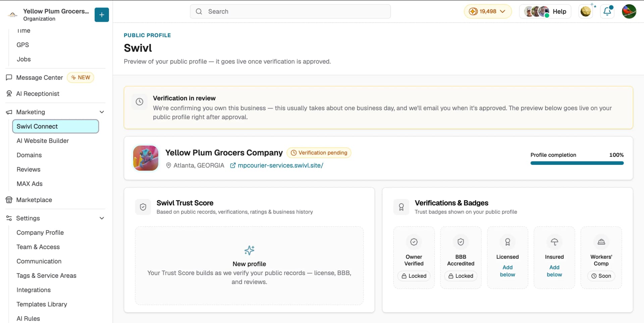This screenshot has width=644, height=323.
Task: Click the Profile completion progress bar
Action: click(577, 163)
